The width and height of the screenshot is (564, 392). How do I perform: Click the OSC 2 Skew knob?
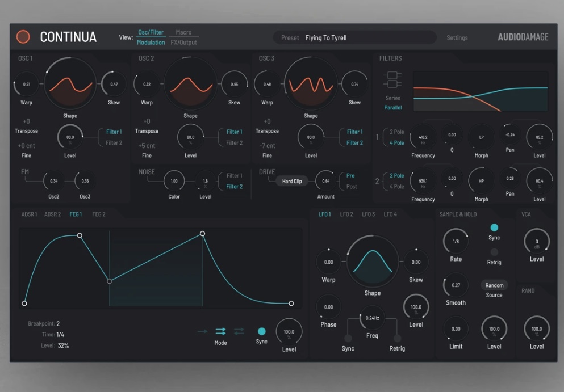coord(234,84)
